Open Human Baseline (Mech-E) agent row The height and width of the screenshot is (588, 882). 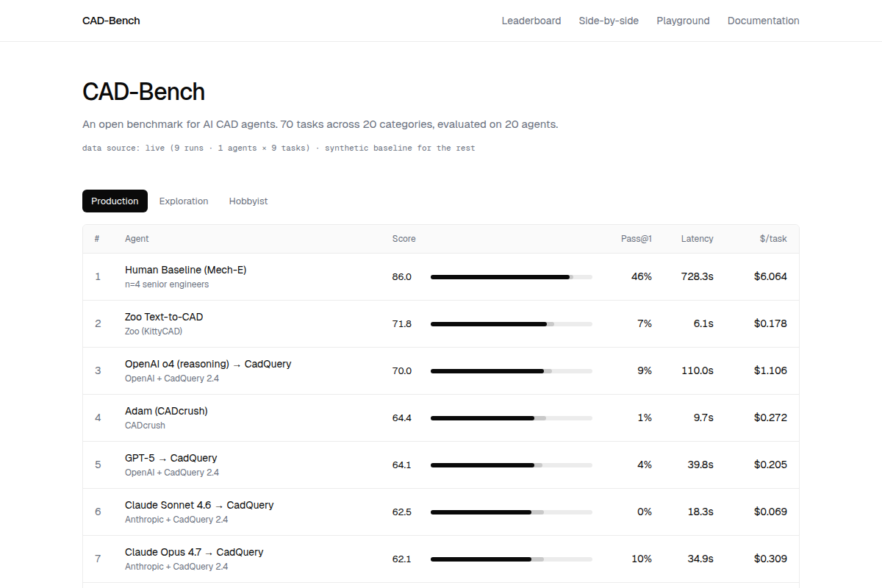[x=441, y=276]
